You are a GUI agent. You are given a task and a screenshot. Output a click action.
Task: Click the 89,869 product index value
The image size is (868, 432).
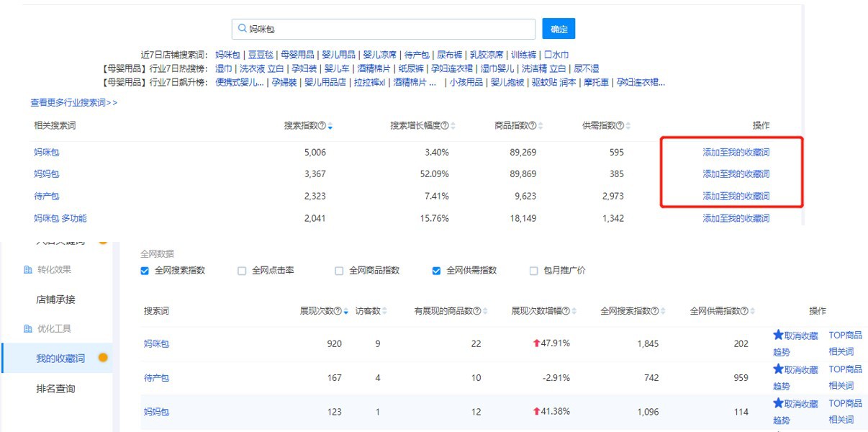pos(523,174)
